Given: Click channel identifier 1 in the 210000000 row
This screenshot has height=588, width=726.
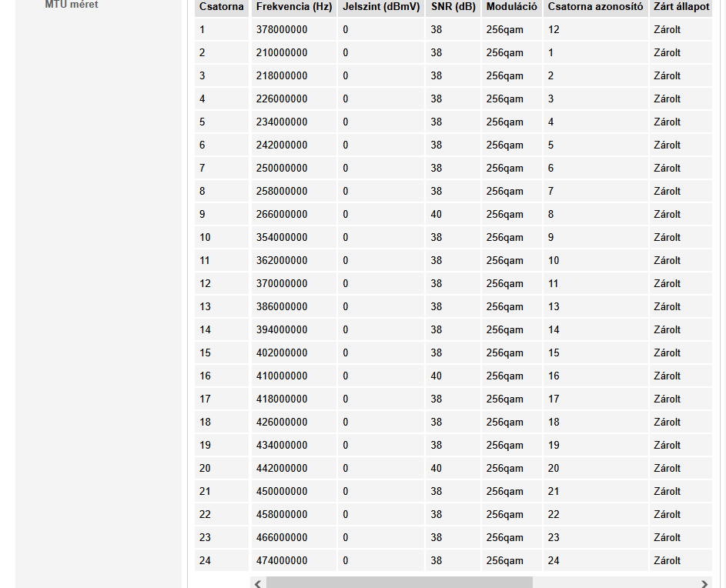Looking at the screenshot, I should tap(550, 53).
